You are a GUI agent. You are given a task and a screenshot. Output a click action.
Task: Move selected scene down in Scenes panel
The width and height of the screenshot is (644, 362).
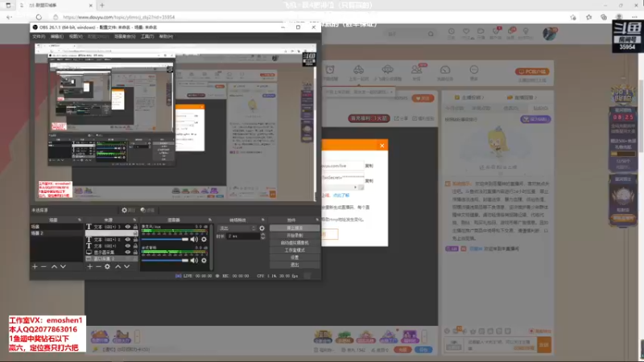tap(63, 266)
